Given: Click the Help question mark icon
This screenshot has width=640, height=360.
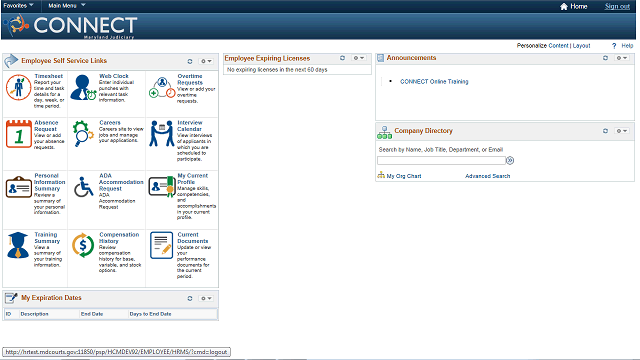Looking at the screenshot, I should tap(614, 46).
